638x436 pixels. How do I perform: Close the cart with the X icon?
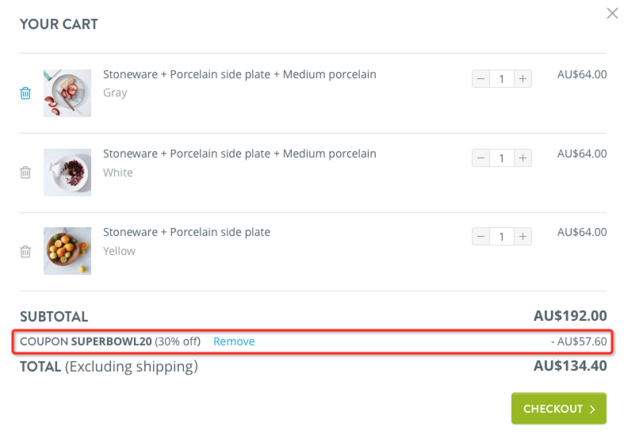612,13
